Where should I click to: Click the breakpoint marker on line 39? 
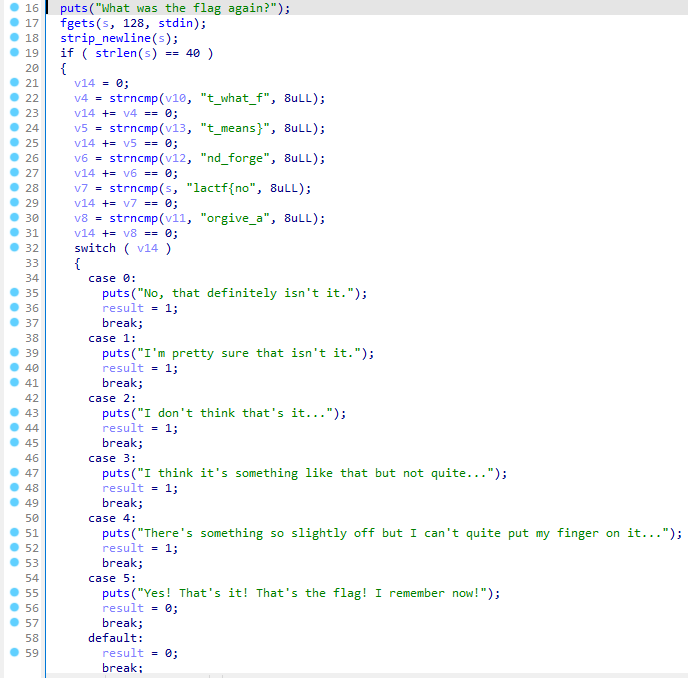pos(14,352)
